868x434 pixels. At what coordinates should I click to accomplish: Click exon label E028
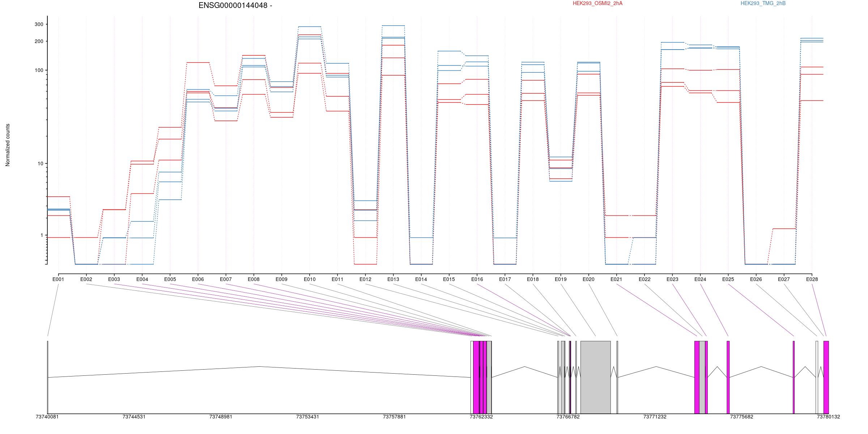coord(812,279)
